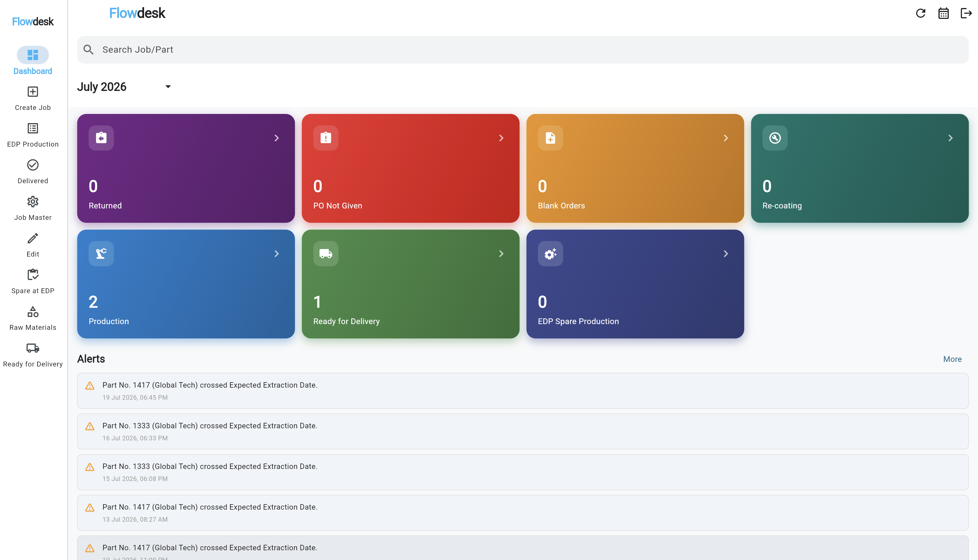Click the "Re-coating" card label

pos(782,206)
